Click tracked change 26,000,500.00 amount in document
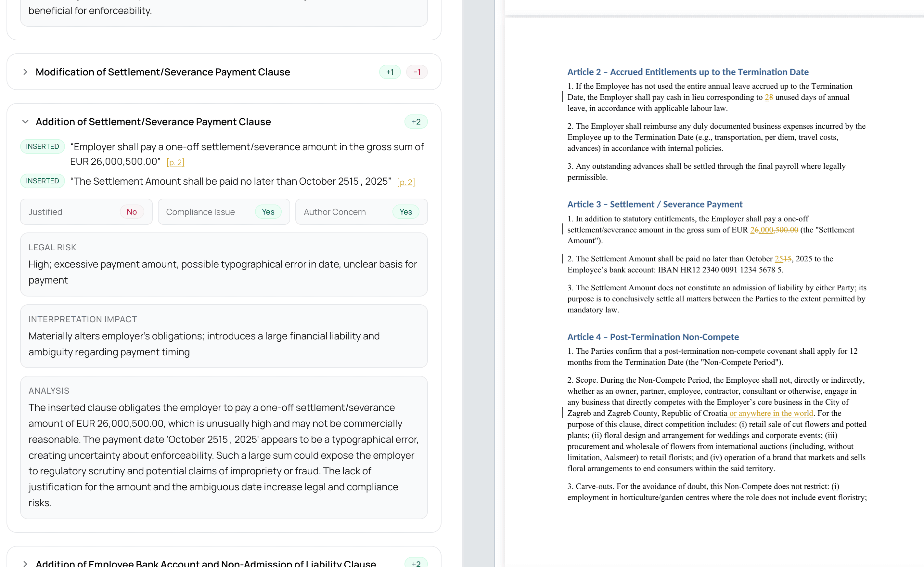 [774, 230]
